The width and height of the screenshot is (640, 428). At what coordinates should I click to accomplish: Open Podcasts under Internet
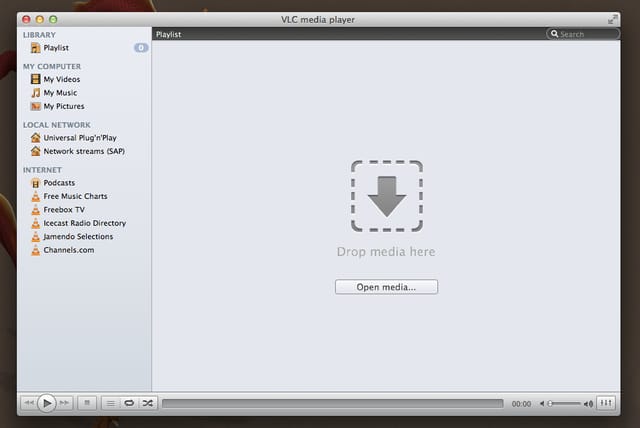tap(84, 183)
